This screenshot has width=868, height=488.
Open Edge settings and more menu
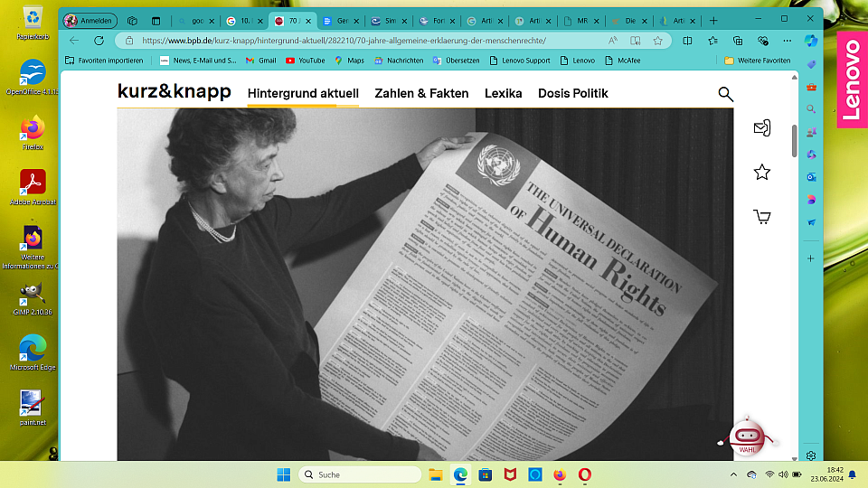[x=788, y=41]
